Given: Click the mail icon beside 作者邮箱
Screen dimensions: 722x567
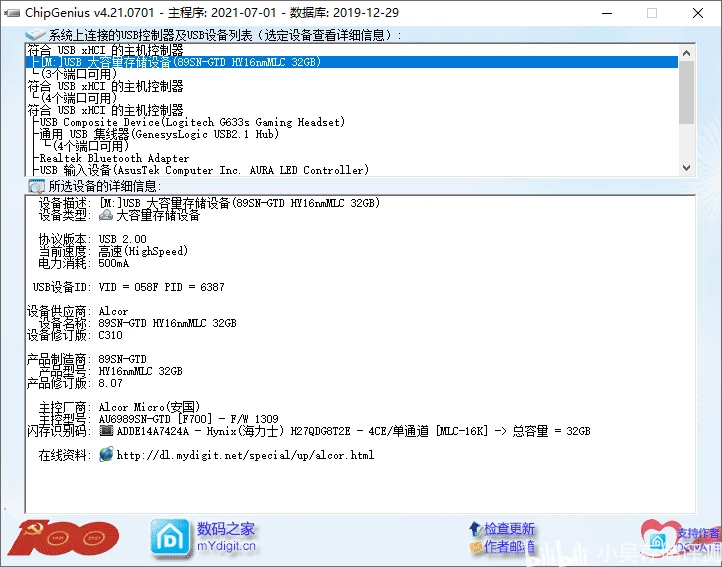Looking at the screenshot, I should pos(476,547).
